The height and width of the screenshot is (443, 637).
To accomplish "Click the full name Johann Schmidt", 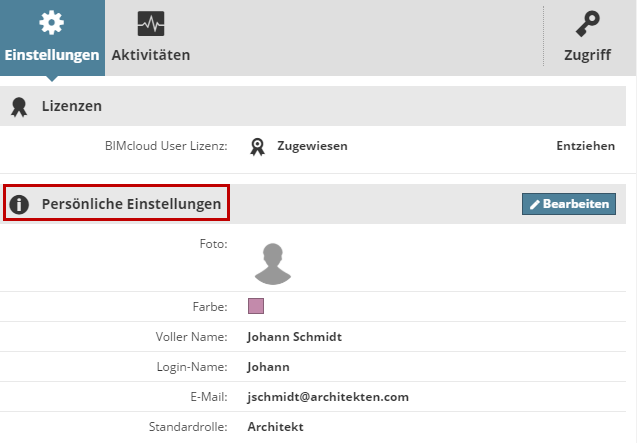I will coord(294,337).
